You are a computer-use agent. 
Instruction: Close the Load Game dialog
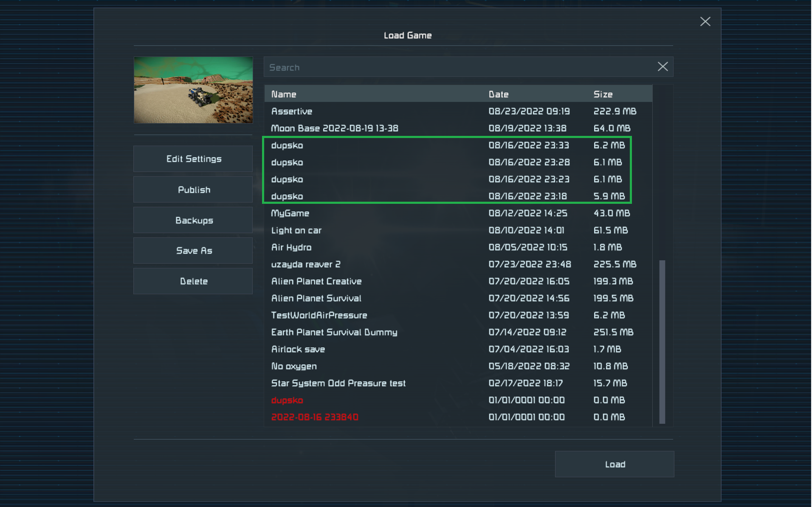705,22
